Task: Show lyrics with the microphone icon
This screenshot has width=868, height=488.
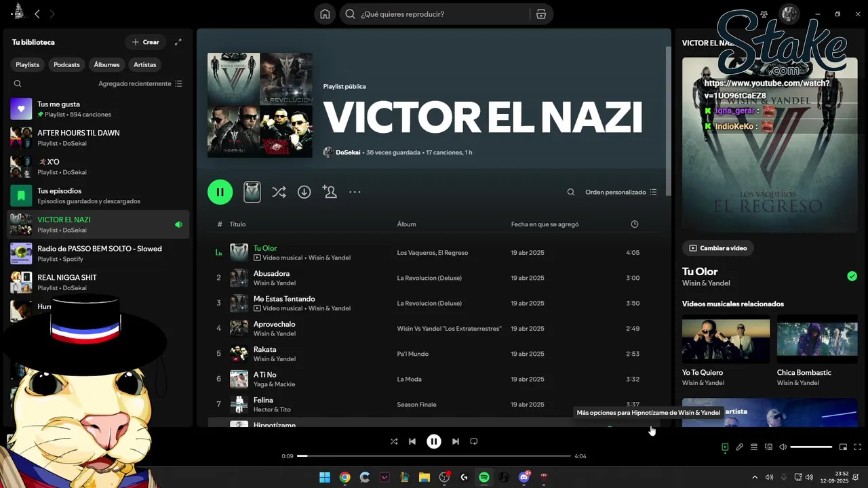Action: click(x=740, y=447)
